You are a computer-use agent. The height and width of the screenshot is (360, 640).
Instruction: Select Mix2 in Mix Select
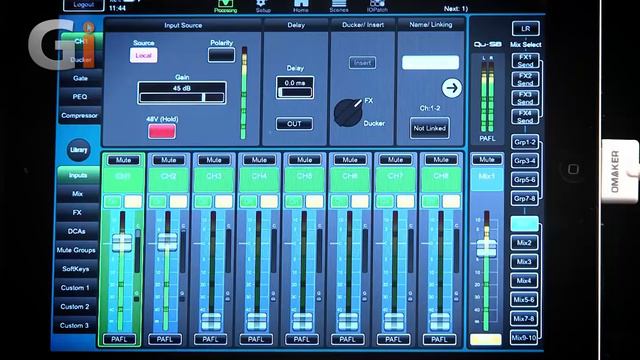point(524,242)
